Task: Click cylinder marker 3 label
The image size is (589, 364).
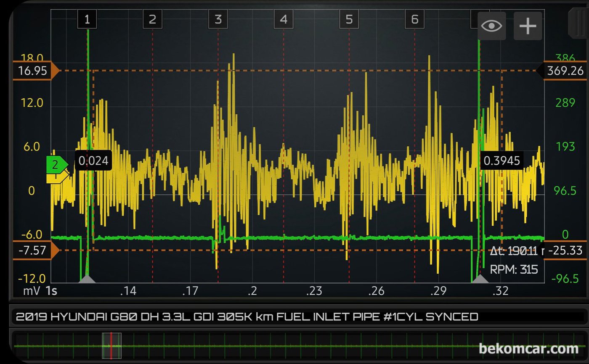Action: pos(218,19)
